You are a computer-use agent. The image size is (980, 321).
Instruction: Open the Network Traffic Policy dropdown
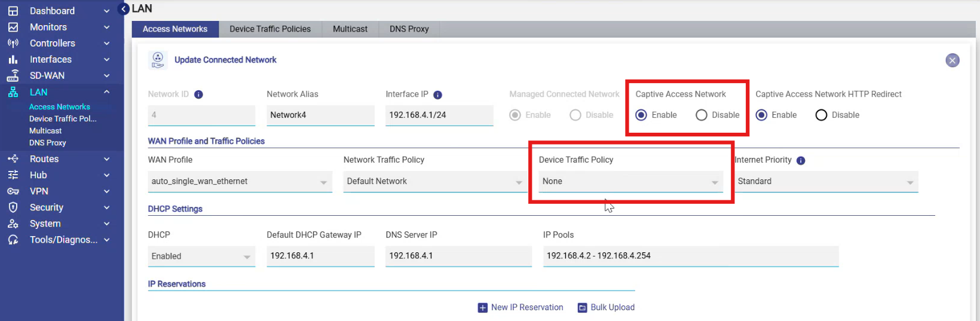tap(436, 181)
